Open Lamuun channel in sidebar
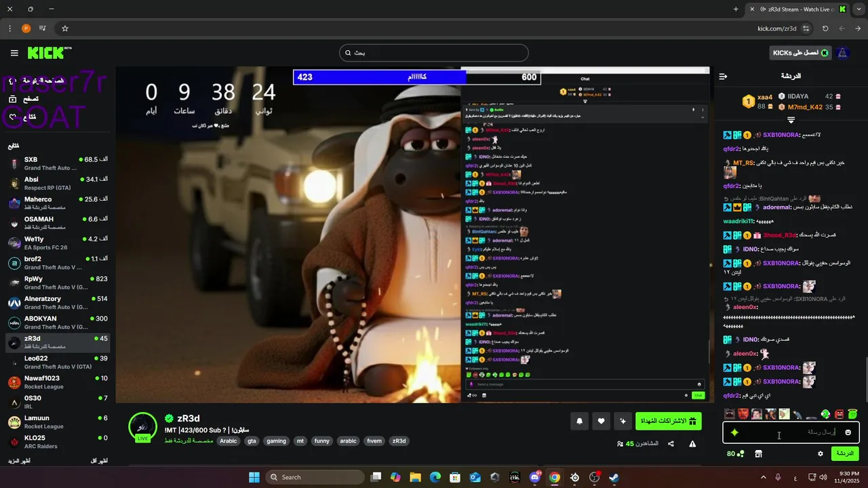Screen dimensions: 868x488 (57, 422)
